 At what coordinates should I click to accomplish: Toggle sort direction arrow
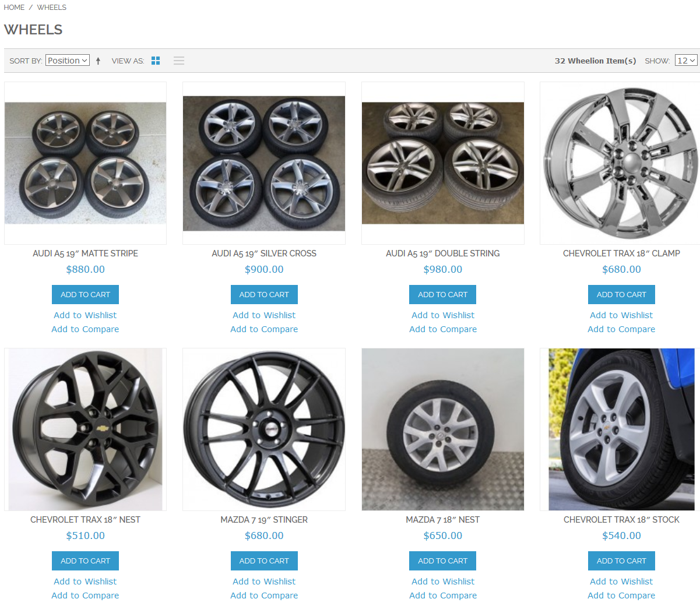click(x=98, y=61)
